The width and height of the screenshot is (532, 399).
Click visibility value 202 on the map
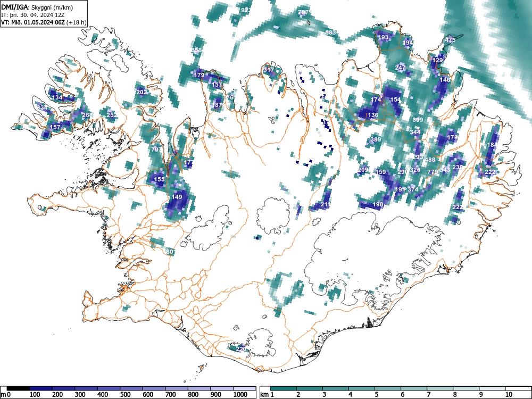pyautogui.click(x=142, y=92)
